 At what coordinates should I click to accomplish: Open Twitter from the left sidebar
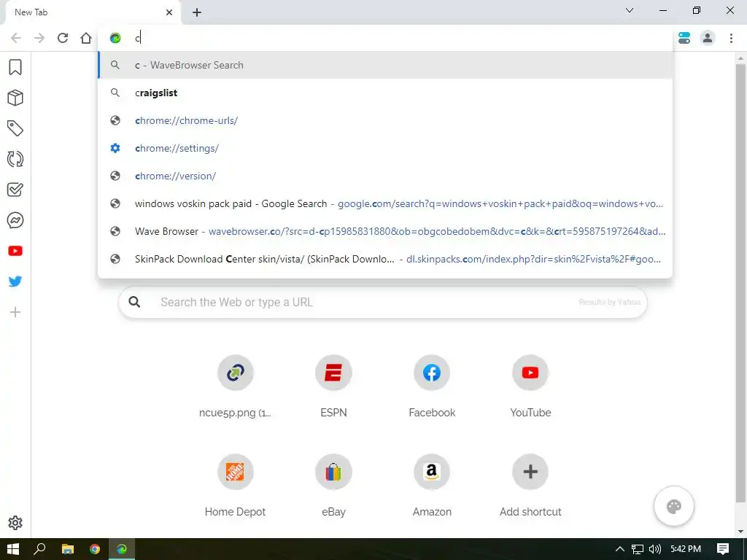pos(15,281)
